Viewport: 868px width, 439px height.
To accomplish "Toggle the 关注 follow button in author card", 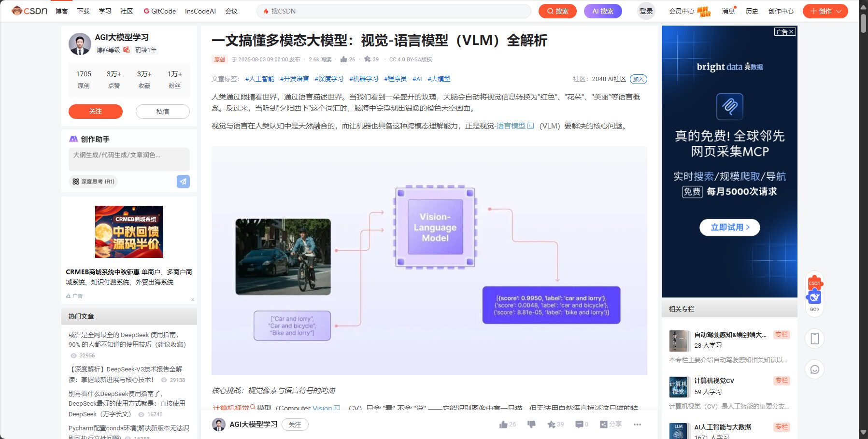I will click(96, 112).
